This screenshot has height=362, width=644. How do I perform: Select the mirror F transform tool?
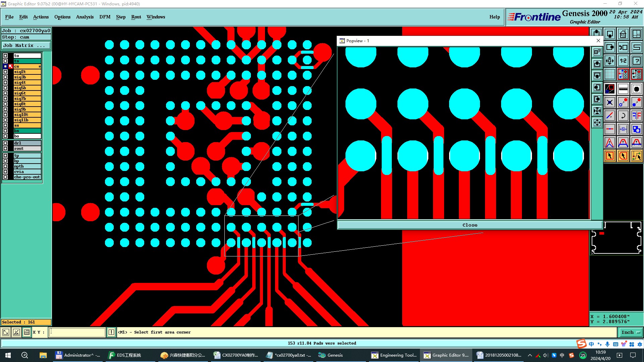tap(636, 116)
